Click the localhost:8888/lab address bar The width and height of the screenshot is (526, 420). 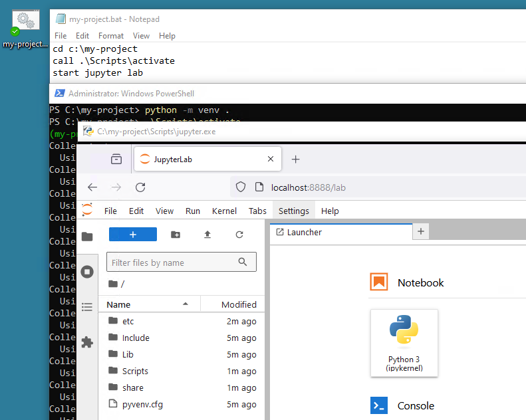(309, 187)
